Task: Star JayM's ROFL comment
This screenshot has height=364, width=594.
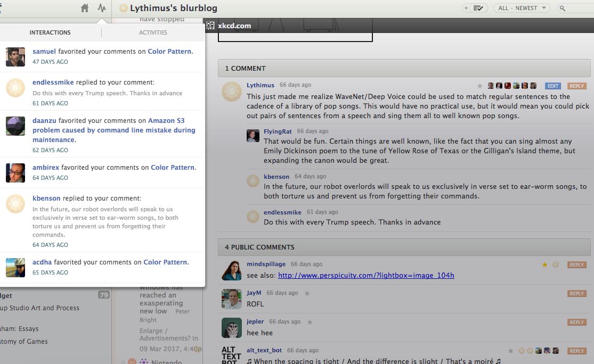Action: (307, 293)
